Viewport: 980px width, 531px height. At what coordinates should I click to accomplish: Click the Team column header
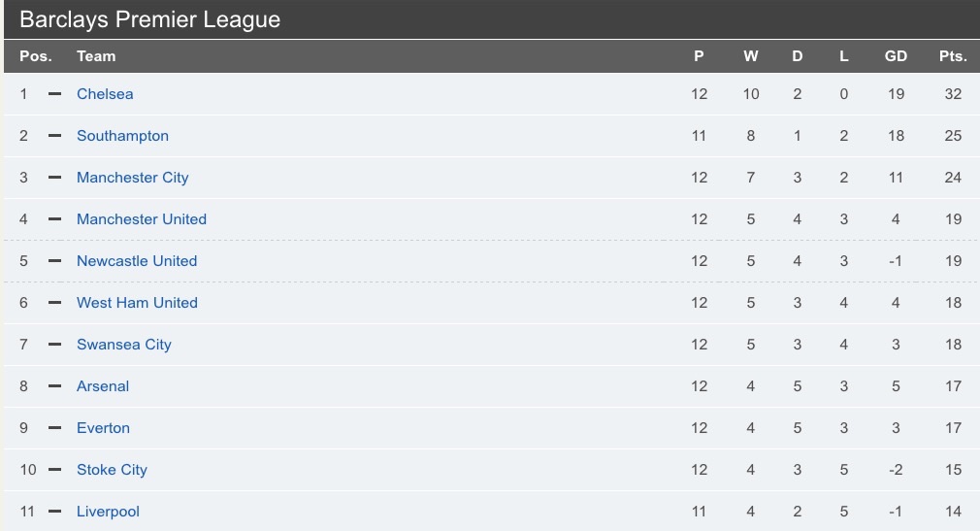[96, 56]
